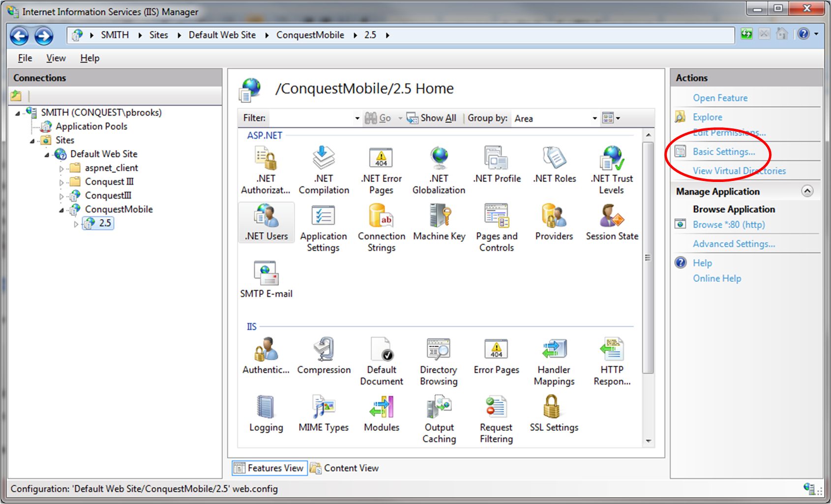Expand the aspnet_client folder node
Screen dimensions: 831x504
(61, 169)
